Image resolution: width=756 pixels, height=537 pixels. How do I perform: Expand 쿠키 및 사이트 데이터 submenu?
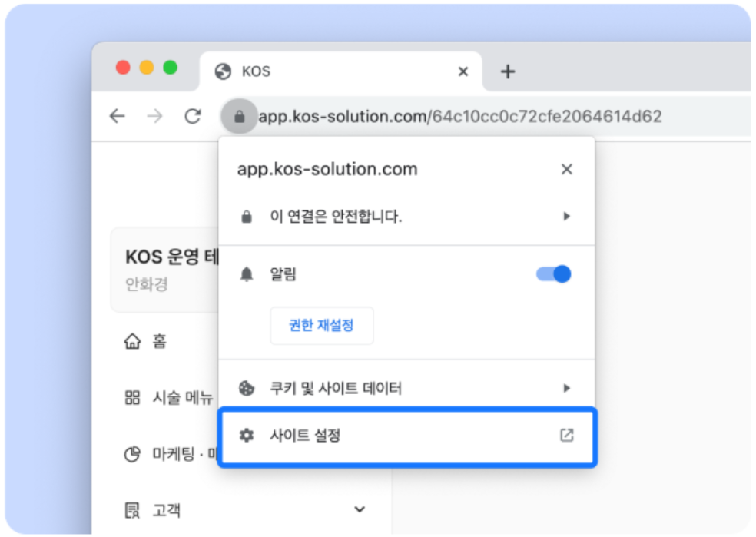tap(566, 388)
